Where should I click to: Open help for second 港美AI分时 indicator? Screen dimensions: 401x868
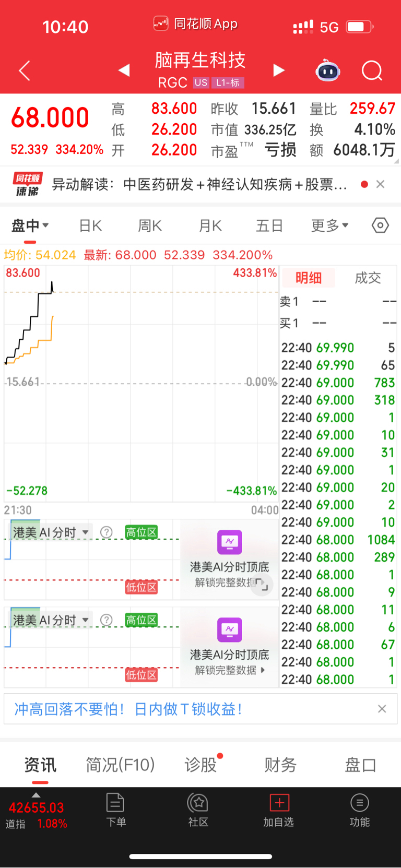click(x=107, y=620)
